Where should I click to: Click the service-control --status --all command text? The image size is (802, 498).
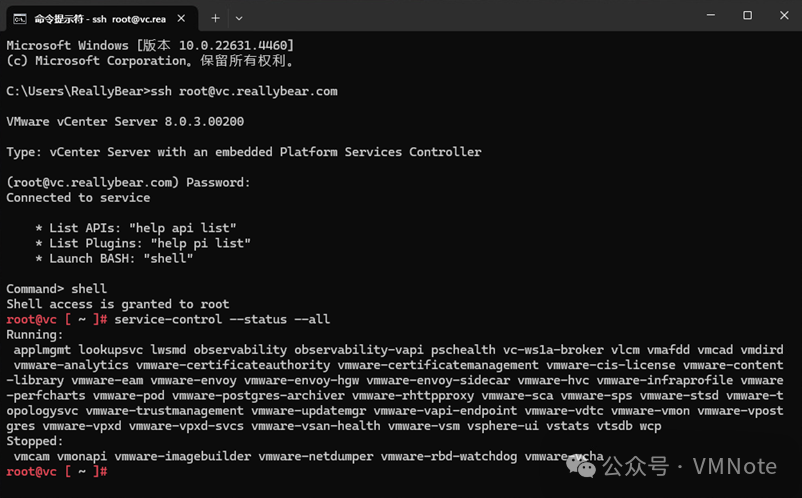coord(222,320)
